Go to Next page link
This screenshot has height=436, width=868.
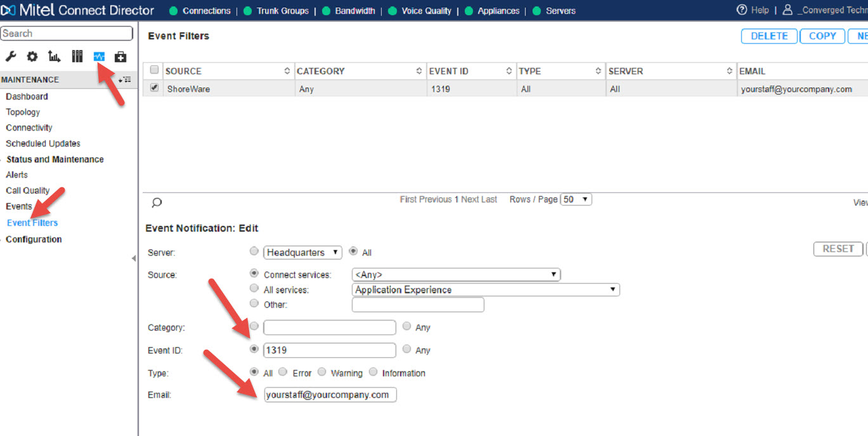click(470, 199)
